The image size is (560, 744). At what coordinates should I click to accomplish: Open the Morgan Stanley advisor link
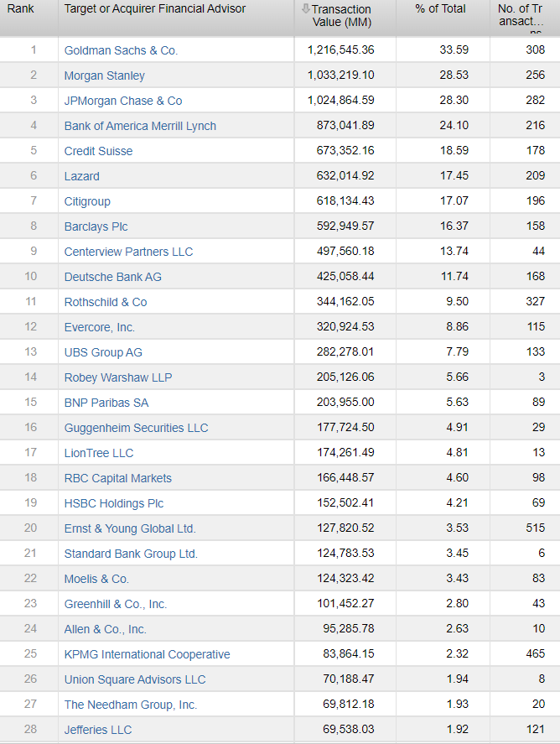(x=104, y=75)
